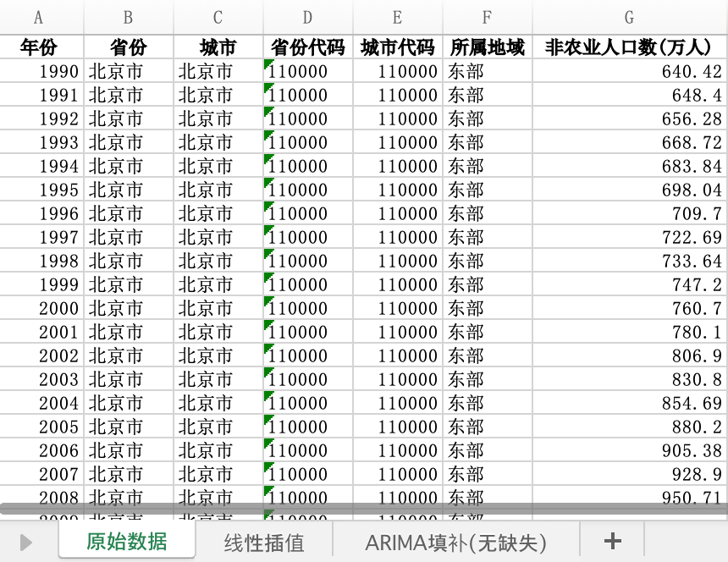The image size is (728, 562).
Task: Select population value 854.69
Action: tap(630, 402)
